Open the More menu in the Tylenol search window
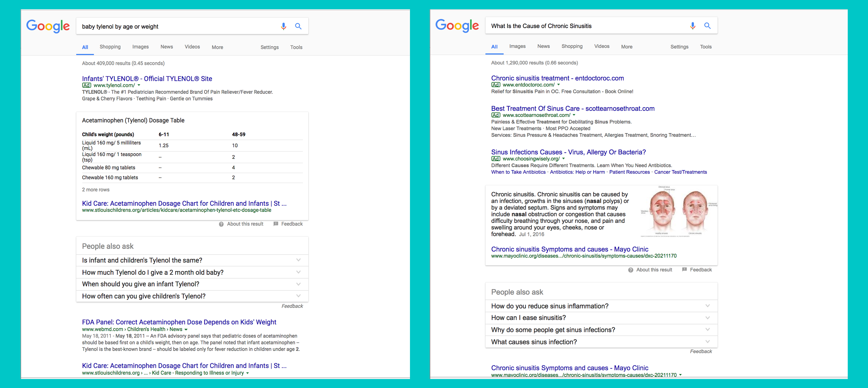This screenshot has width=868, height=388. (217, 47)
